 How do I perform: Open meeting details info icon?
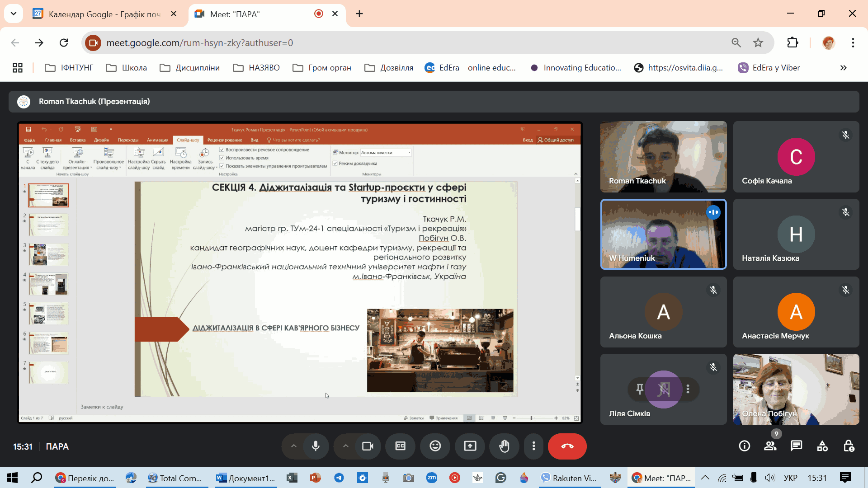(x=744, y=446)
